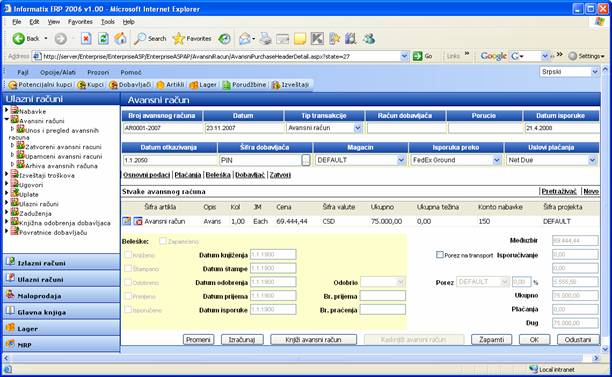Click the Izračunaj button
612x377 pixels.
pyautogui.click(x=242, y=340)
